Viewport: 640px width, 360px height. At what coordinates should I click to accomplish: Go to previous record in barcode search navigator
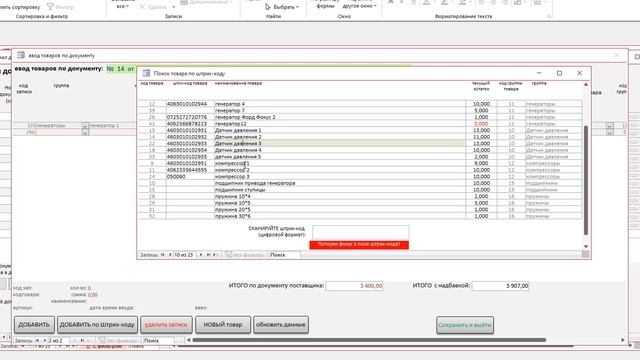[x=170, y=255]
